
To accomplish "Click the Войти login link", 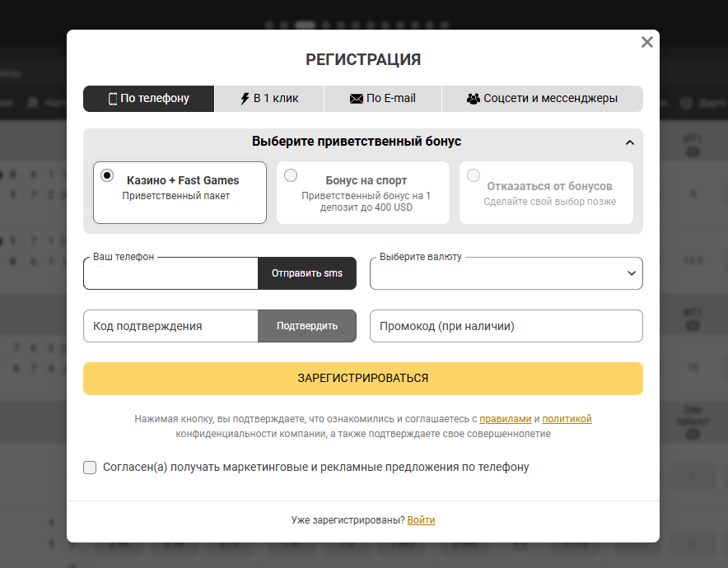I will tap(421, 520).
